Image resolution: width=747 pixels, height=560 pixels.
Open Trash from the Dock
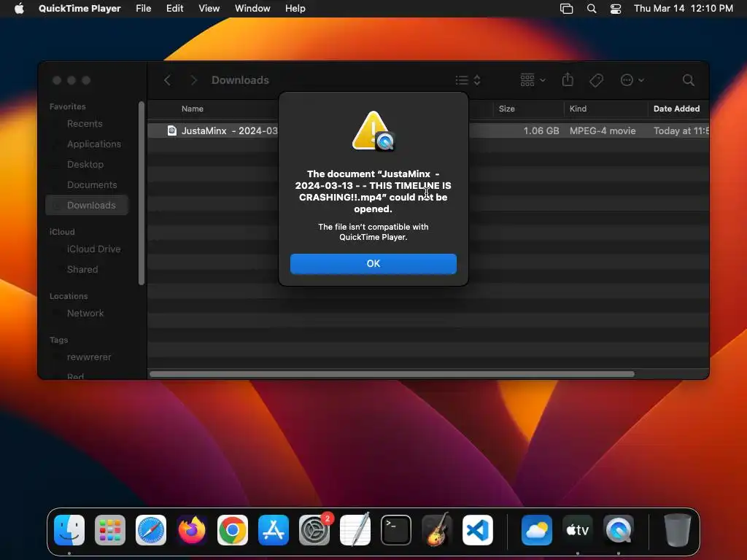pos(677,530)
